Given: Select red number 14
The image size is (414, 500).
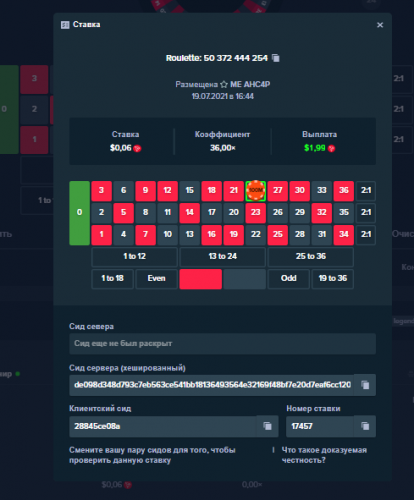Looking at the screenshot, I should click(189, 213).
